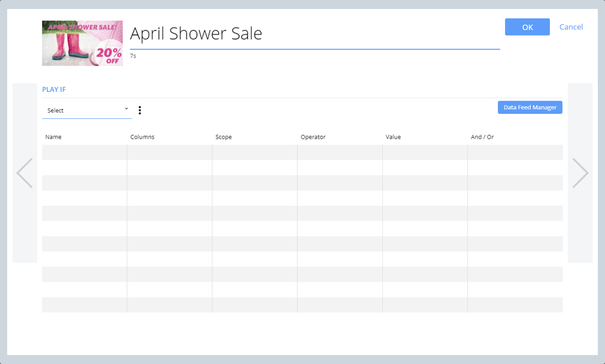
Task: Click the Columns column header
Action: point(142,137)
